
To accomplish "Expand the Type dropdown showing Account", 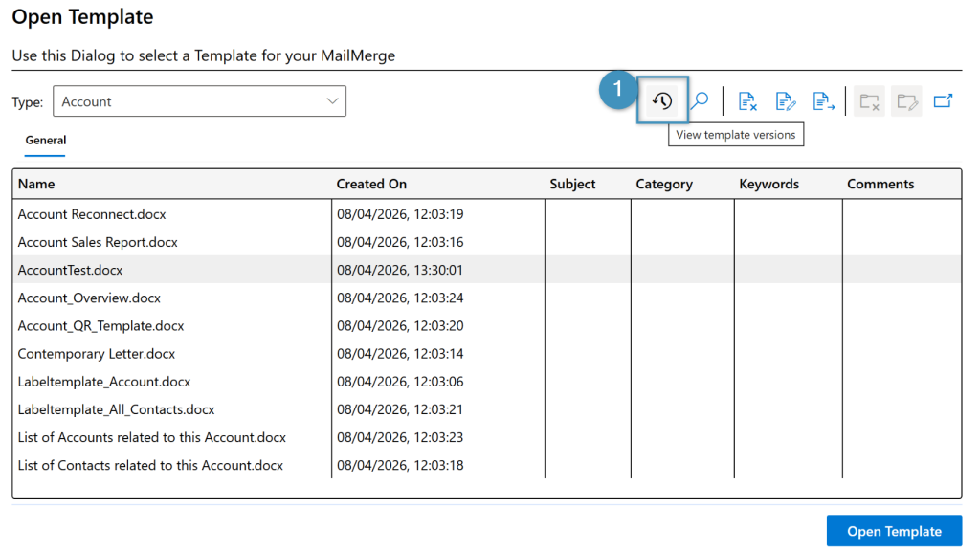I will tap(199, 101).
